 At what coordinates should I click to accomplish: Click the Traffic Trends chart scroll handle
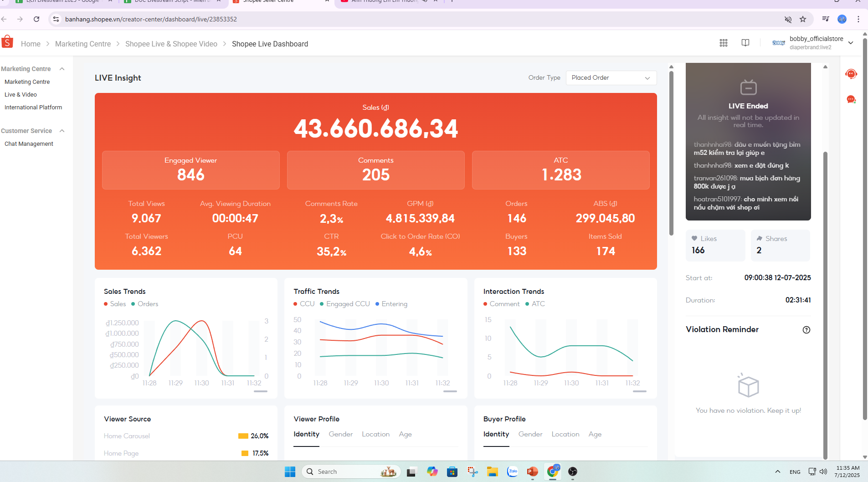point(450,391)
